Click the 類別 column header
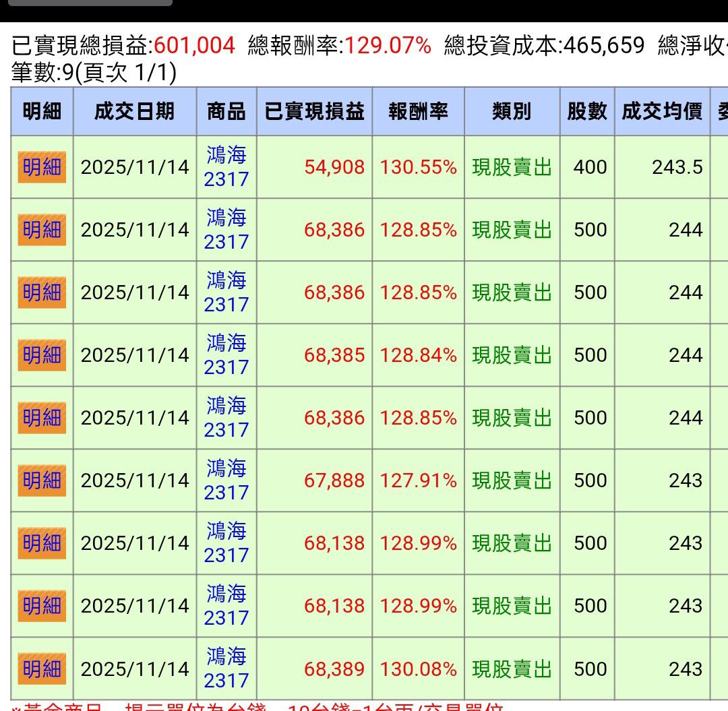The height and width of the screenshot is (711, 728). coord(512,111)
